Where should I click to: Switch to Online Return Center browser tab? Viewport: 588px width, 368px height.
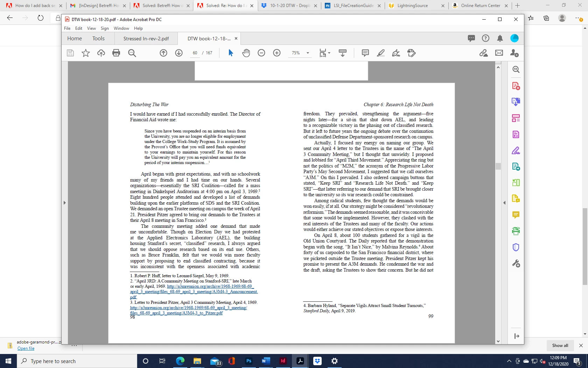coord(480,6)
